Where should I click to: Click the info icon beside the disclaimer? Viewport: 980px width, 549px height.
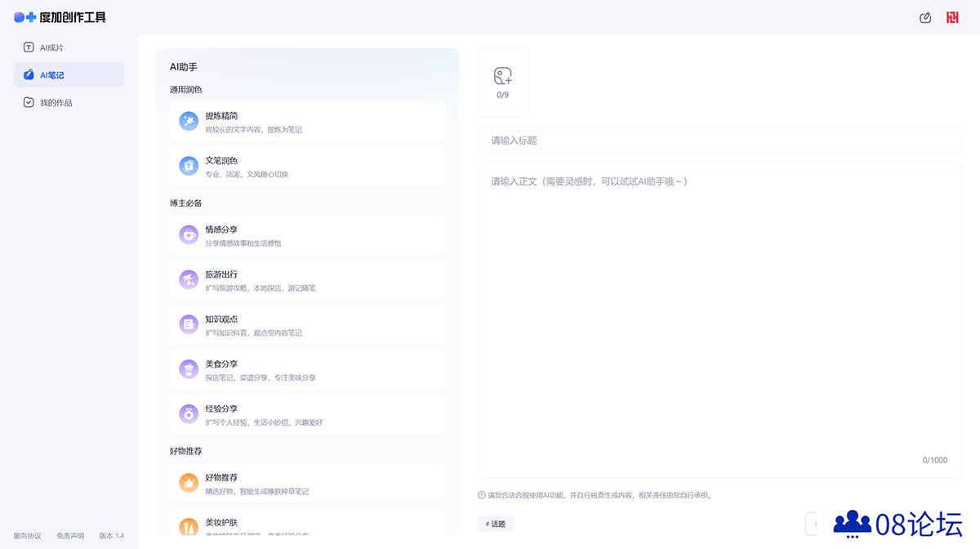coord(482,495)
